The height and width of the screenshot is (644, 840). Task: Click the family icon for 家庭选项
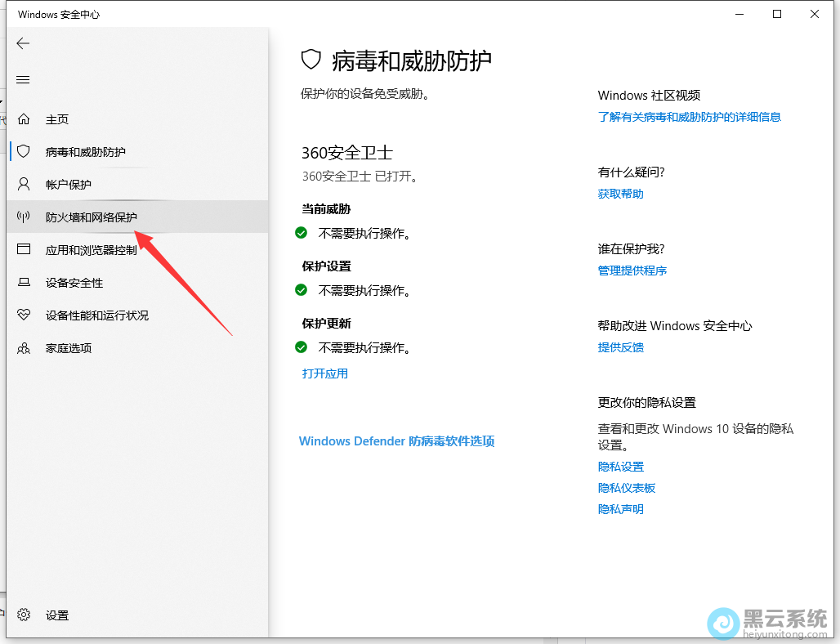pyautogui.click(x=24, y=348)
